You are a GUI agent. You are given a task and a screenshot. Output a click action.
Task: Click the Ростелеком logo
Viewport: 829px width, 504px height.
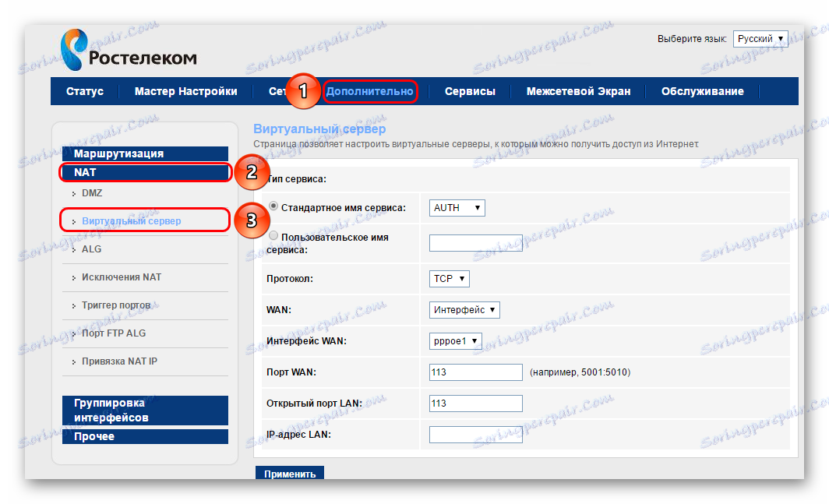(x=129, y=50)
